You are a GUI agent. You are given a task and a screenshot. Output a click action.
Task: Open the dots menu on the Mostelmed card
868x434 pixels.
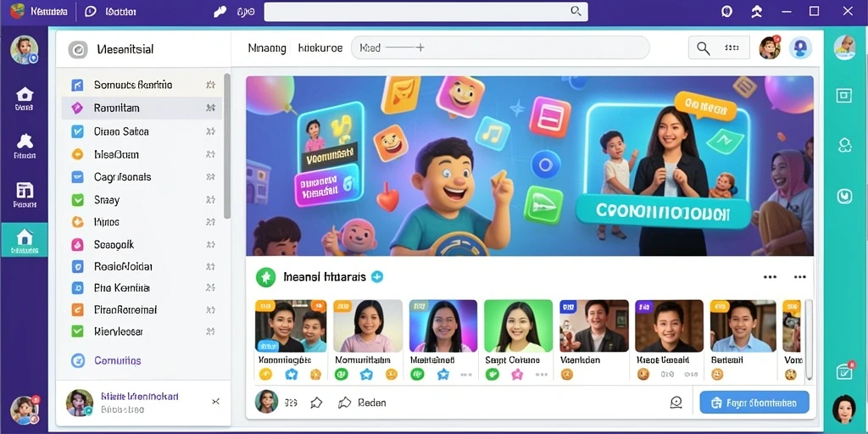point(466,375)
